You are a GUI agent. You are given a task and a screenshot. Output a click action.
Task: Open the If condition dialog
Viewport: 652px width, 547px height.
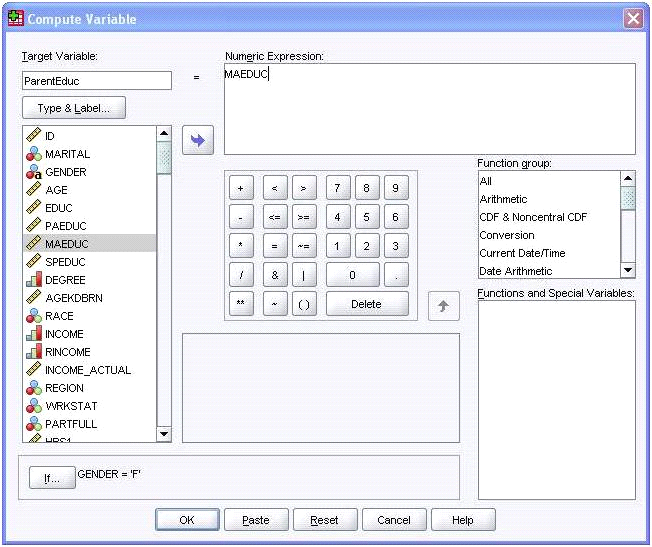[x=52, y=478]
